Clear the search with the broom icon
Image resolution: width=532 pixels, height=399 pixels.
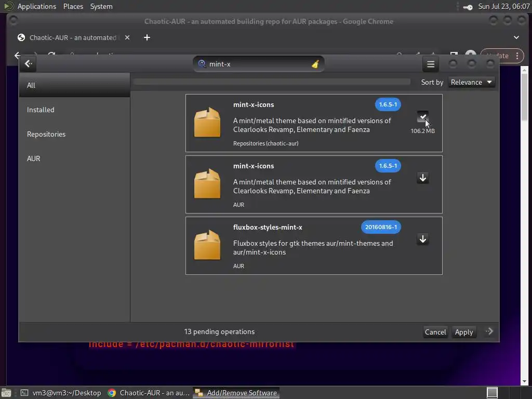315,64
